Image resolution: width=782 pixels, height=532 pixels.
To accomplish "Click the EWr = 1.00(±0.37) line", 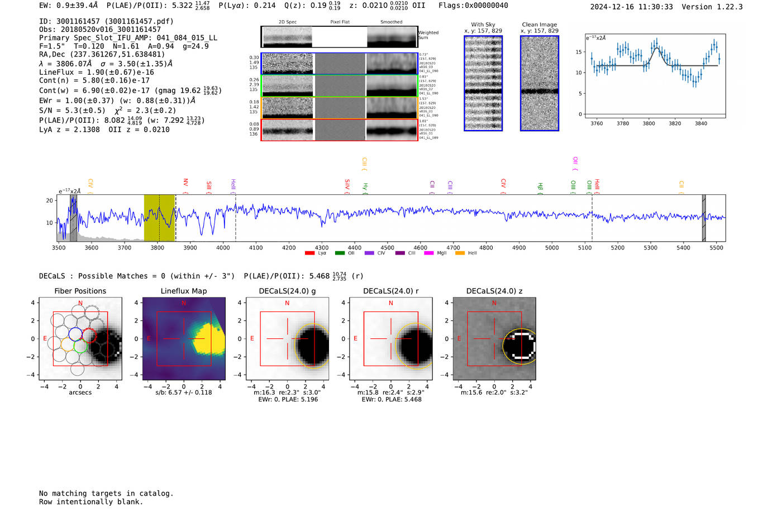I will [x=117, y=100].
